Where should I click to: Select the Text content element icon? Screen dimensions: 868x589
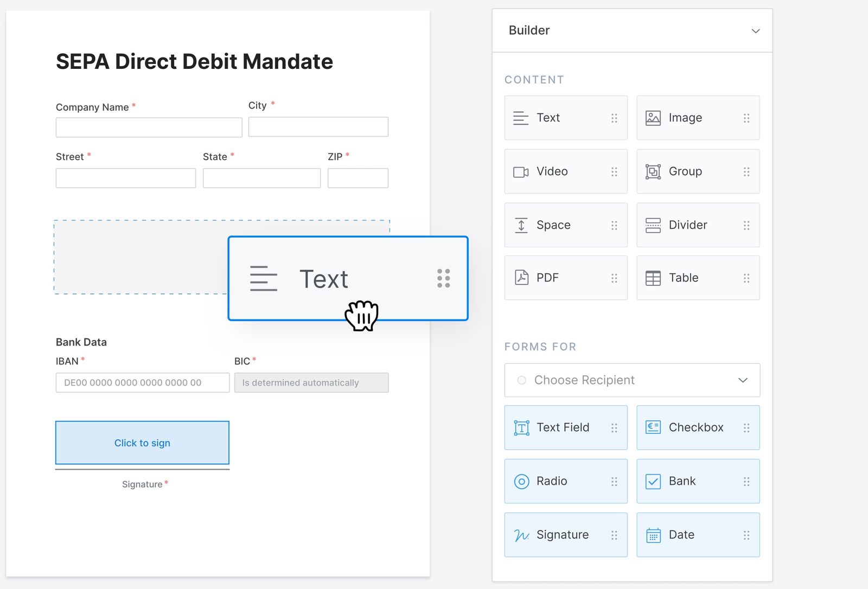coord(521,118)
